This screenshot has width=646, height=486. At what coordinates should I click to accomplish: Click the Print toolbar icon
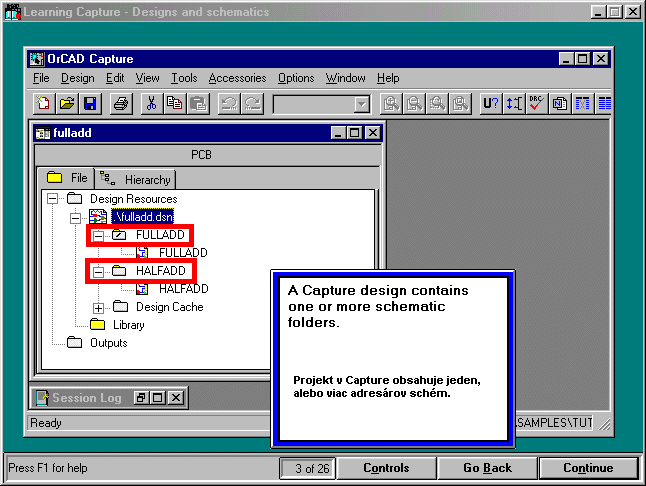120,103
